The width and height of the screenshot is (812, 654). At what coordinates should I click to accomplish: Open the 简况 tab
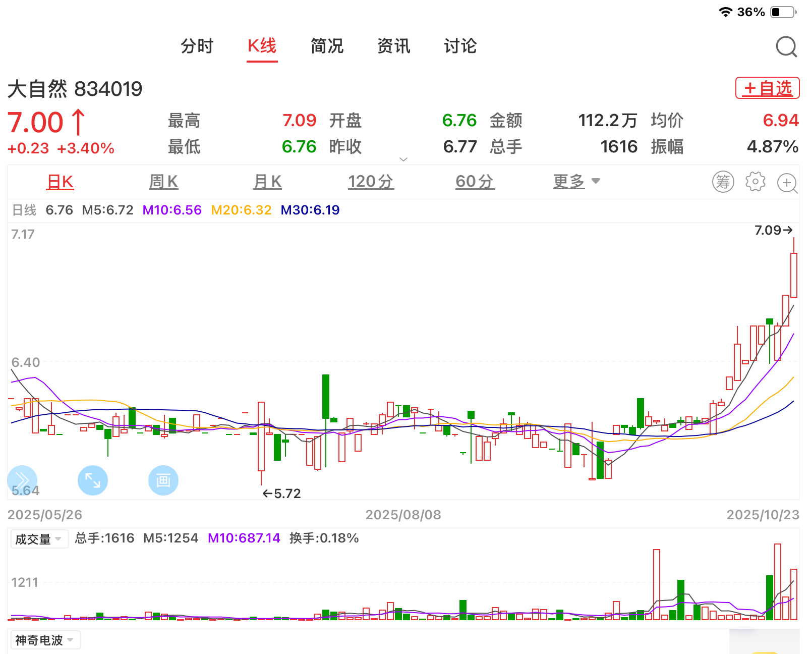click(x=327, y=46)
